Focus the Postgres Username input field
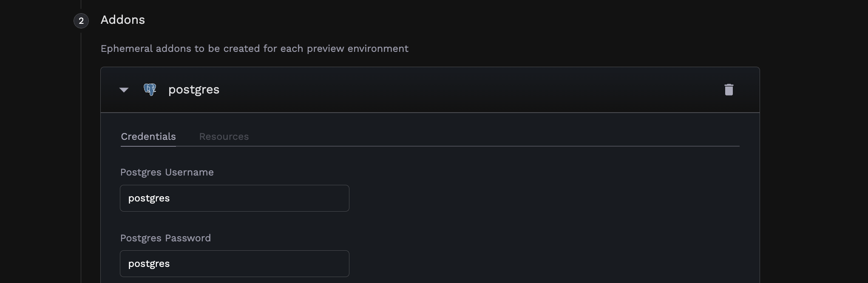 [234, 198]
